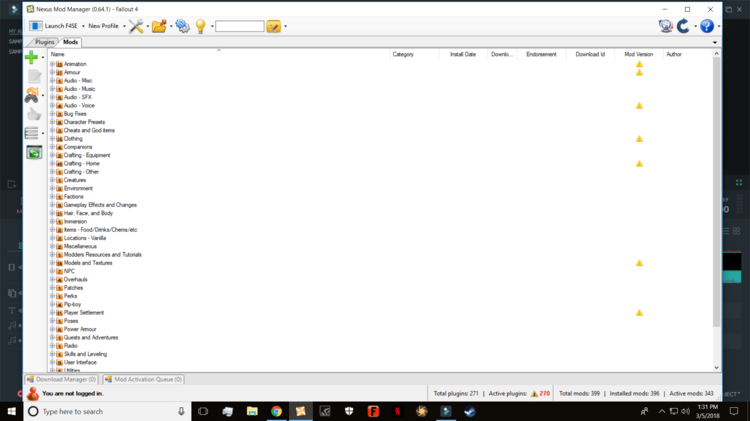Click the controller Activate Mod icon
Image resolution: width=750 pixels, height=421 pixels.
32,95
